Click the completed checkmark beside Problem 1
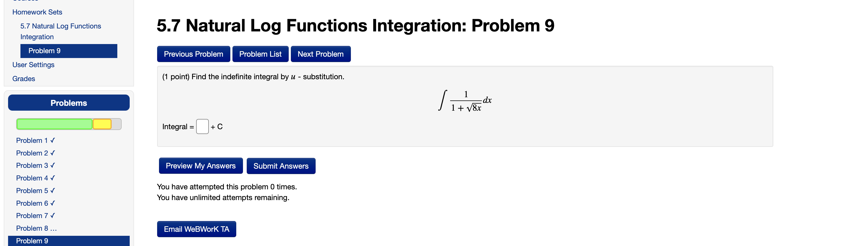Image resolution: width=868 pixels, height=246 pixels. [52, 140]
